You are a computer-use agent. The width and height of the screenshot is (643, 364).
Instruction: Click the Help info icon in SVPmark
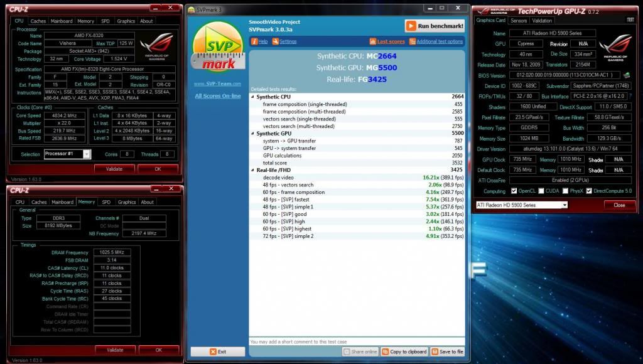click(254, 41)
